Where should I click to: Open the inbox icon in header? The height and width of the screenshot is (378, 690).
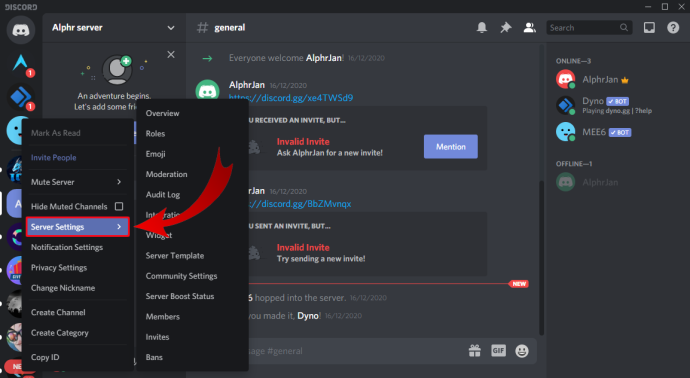pyautogui.click(x=649, y=28)
